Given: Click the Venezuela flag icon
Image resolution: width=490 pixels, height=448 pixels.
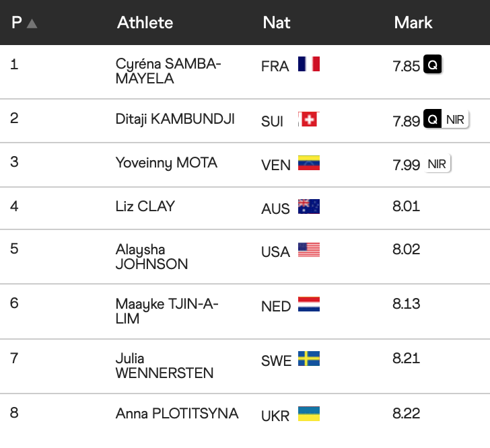Looking at the screenshot, I should [x=308, y=163].
